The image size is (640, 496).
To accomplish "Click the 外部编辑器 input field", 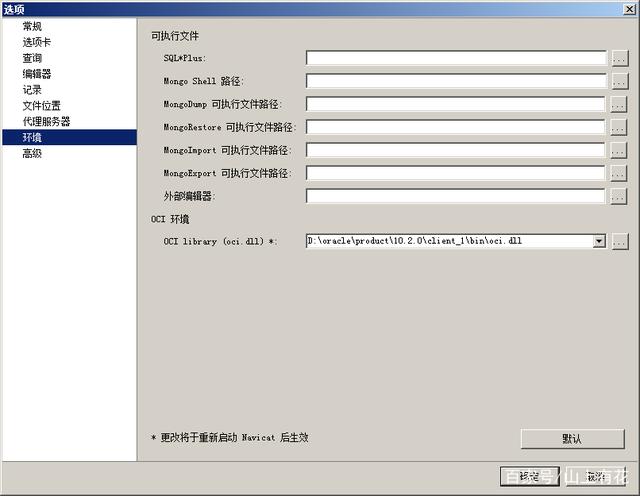I will (x=455, y=196).
